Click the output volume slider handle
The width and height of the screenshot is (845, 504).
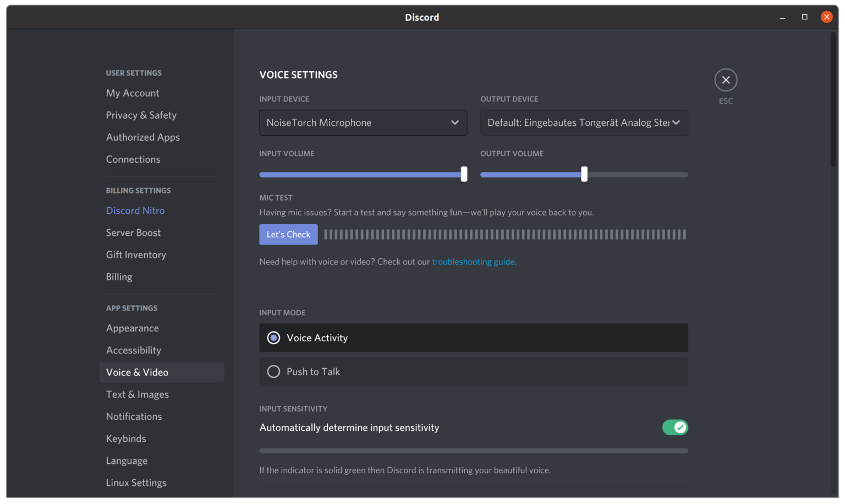coord(584,174)
